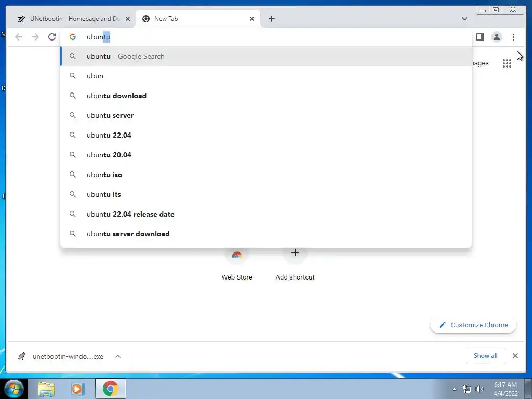This screenshot has height=399, width=532.
Task: Choose 'ubuntu server' suggestion
Action: (x=266, y=115)
